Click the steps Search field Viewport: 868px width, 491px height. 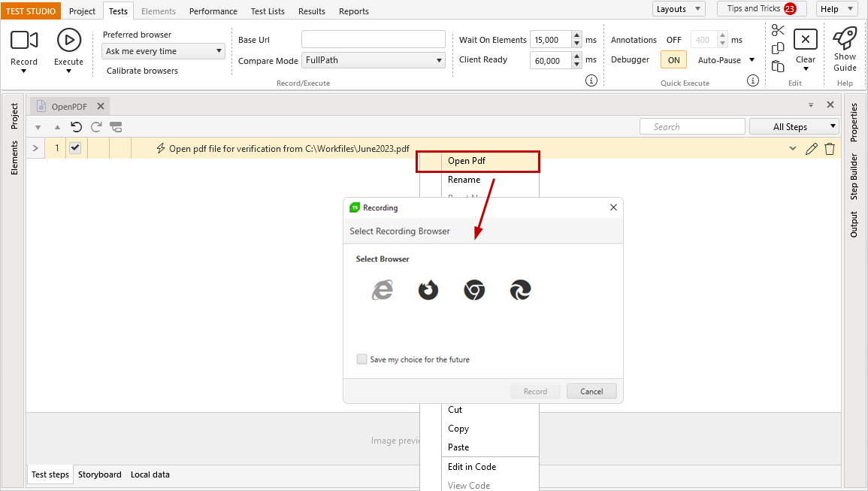pos(692,127)
